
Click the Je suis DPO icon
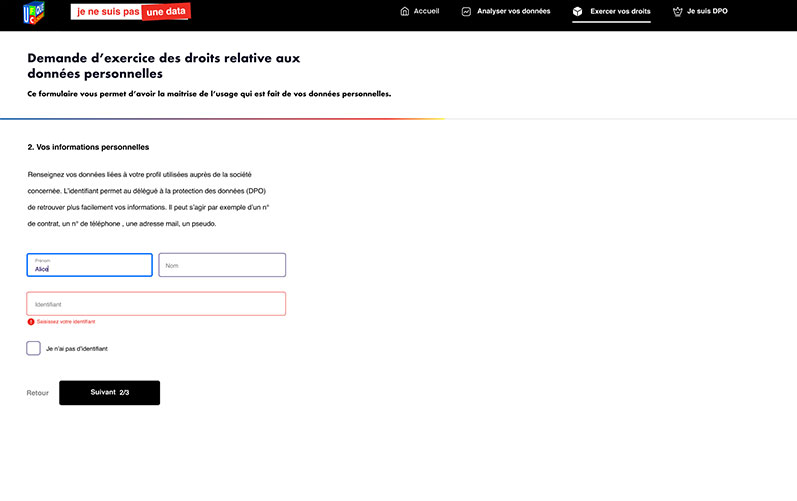click(678, 11)
